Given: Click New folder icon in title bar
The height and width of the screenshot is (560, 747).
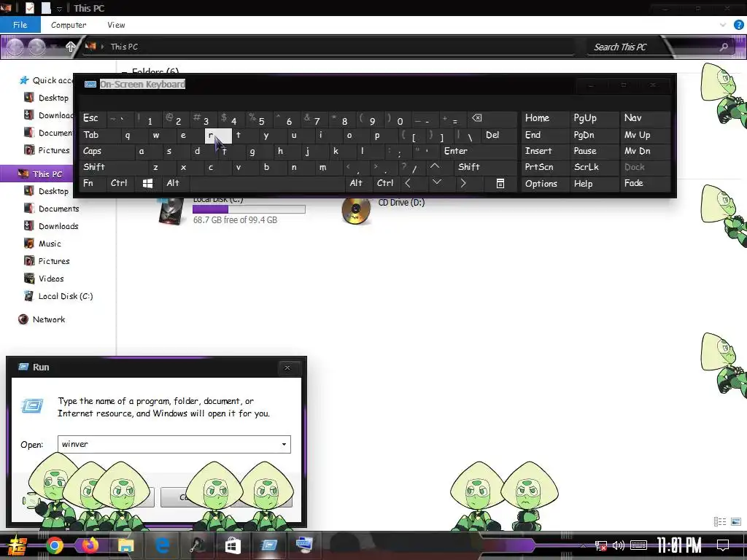Looking at the screenshot, I should [x=46, y=8].
